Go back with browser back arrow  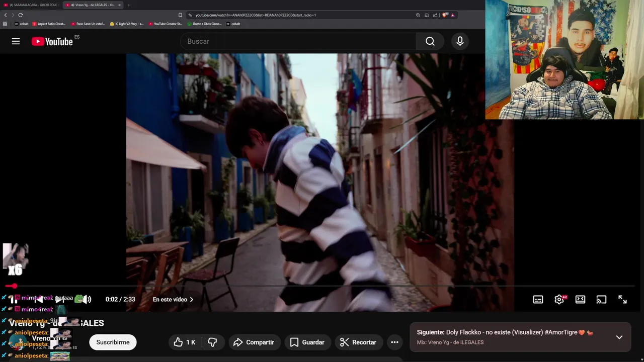tap(6, 15)
